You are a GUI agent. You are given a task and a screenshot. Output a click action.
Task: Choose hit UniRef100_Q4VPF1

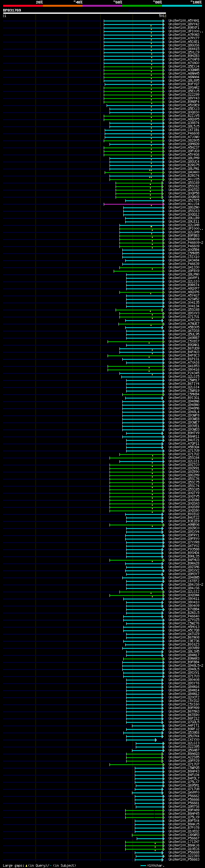pyautogui.click(x=184, y=278)
